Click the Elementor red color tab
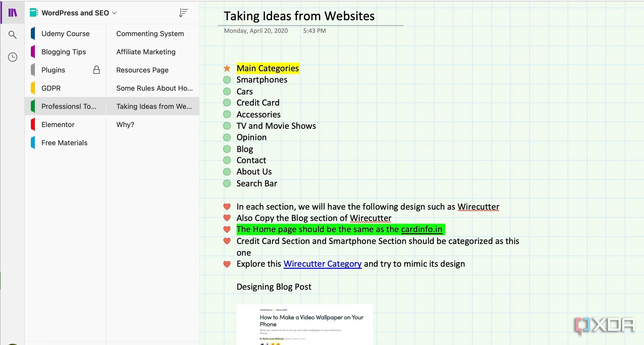644x345 pixels. (x=33, y=125)
